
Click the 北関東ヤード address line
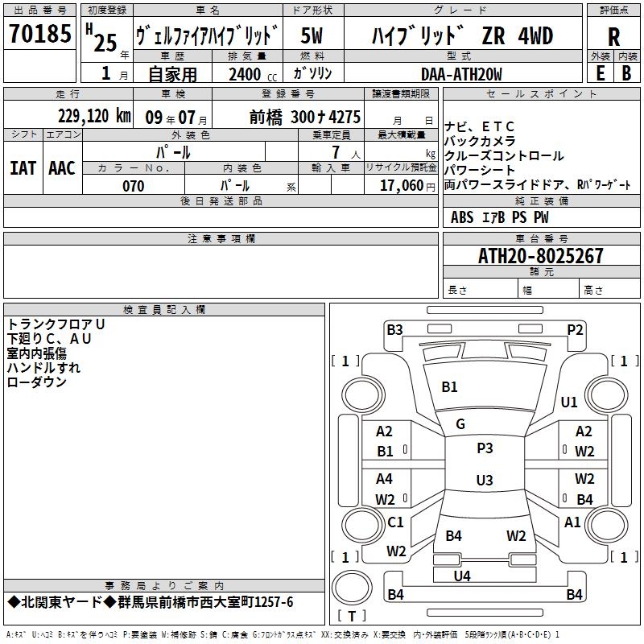point(151,602)
